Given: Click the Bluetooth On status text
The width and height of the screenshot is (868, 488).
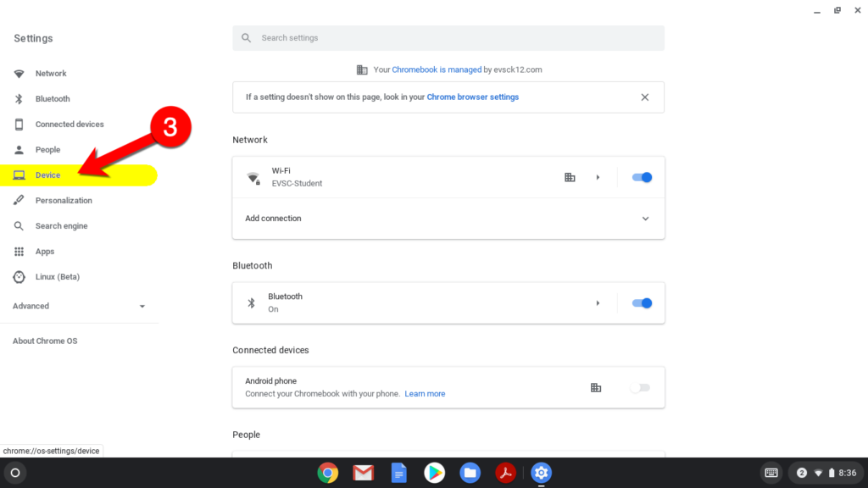Looking at the screenshot, I should click(273, 309).
